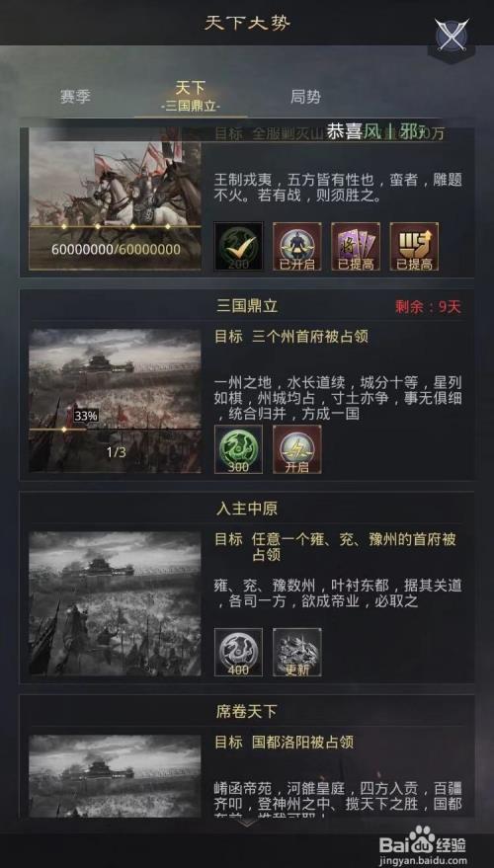Click the 剩余：9天 countdown label
This screenshot has width=494, height=868.
click(x=428, y=307)
